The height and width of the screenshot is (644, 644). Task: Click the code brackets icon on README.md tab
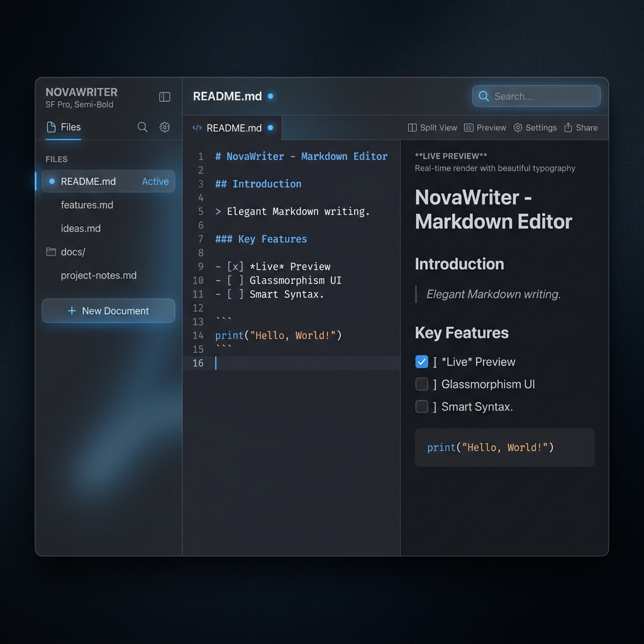(x=197, y=128)
